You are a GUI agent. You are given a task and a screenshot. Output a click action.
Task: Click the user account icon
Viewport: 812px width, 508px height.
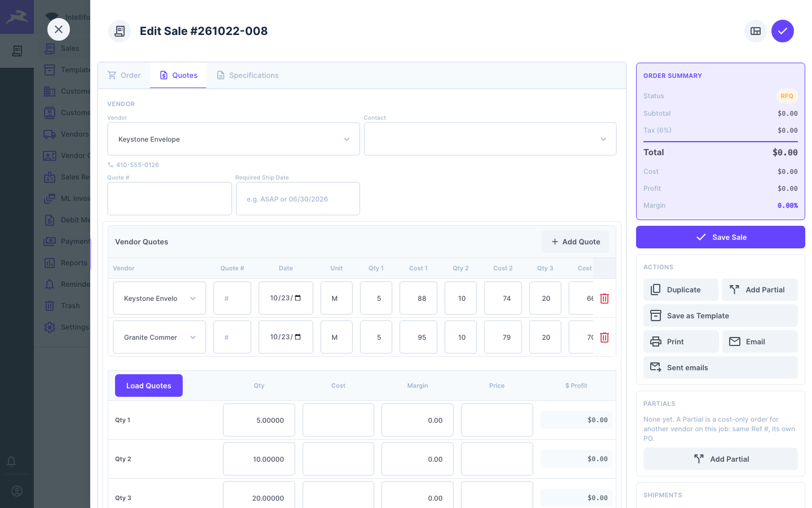tap(17, 491)
